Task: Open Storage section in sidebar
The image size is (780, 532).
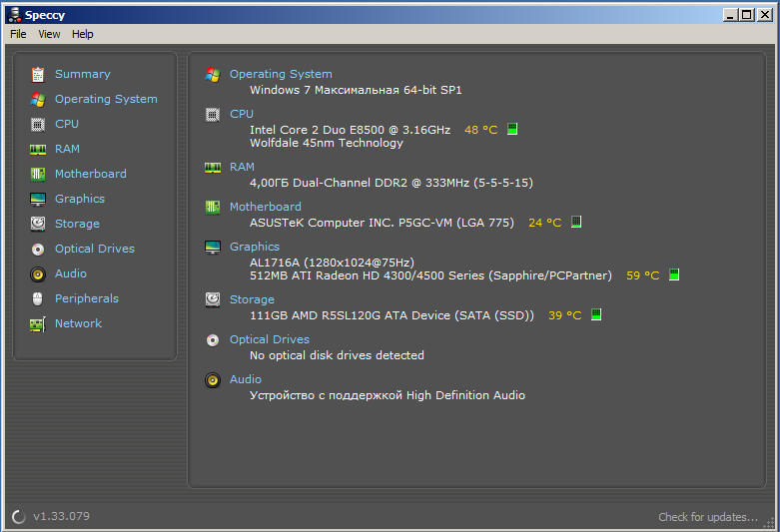Action: 77,224
